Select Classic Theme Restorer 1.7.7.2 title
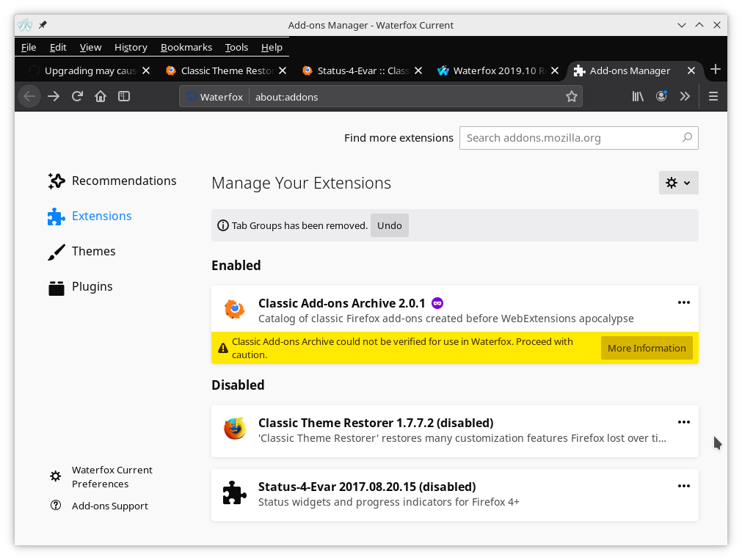This screenshot has height=560, width=742. coord(376,423)
